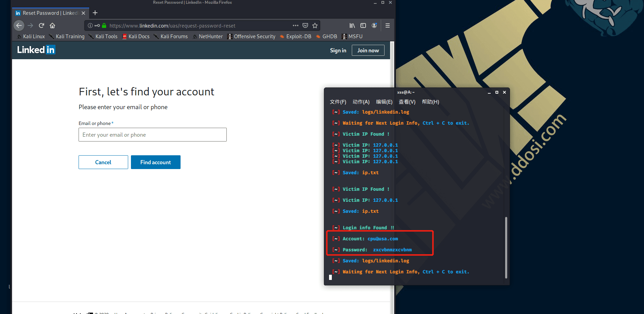Open GHDB bookmark
This screenshot has height=314, width=644.
326,36
